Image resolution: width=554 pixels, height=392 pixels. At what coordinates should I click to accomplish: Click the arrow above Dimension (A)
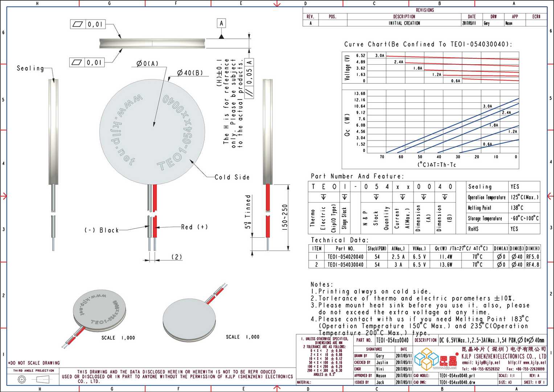coord(424,197)
